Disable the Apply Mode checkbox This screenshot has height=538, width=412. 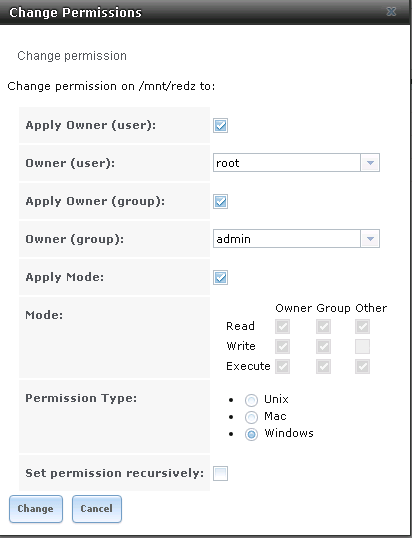click(x=220, y=277)
